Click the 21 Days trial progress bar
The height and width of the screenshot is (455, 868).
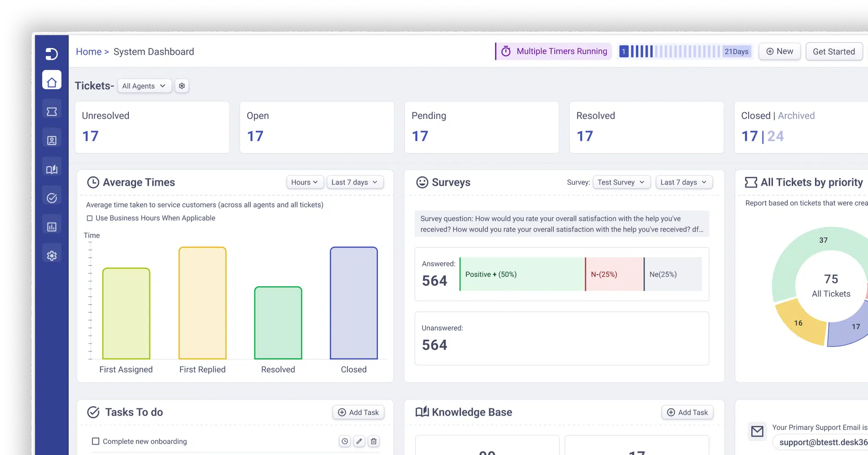coord(684,52)
